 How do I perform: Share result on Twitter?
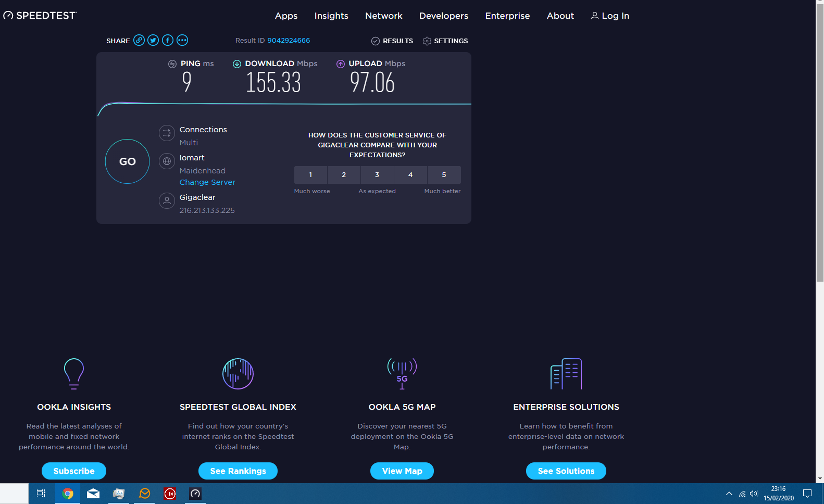point(153,40)
